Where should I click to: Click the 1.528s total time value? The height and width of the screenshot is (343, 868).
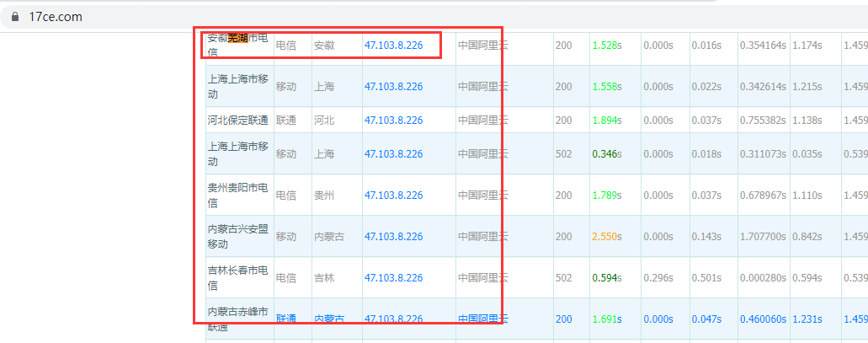606,45
